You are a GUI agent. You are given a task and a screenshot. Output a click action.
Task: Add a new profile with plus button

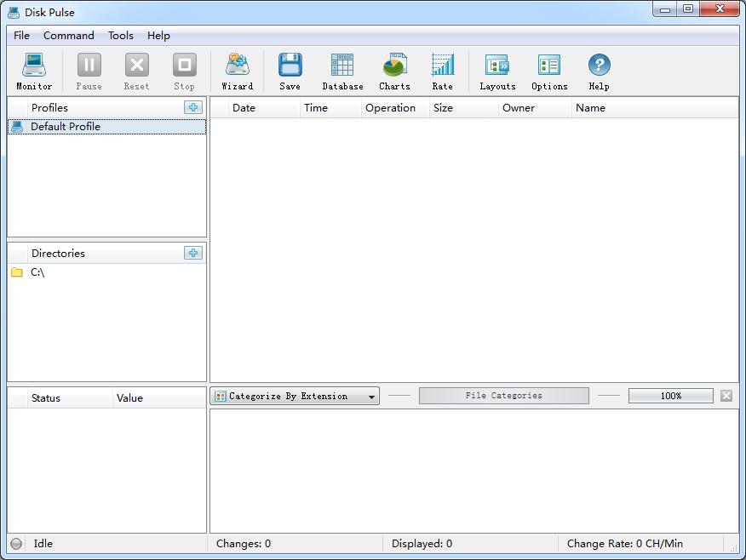point(193,107)
